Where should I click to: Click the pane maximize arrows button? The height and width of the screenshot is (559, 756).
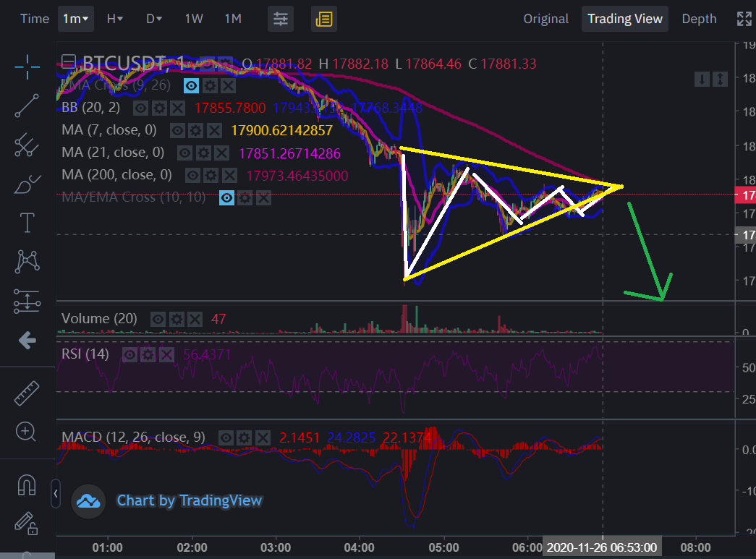click(x=720, y=79)
